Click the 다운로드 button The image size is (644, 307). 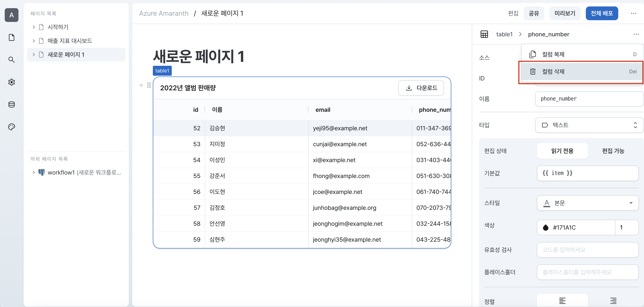pyautogui.click(x=421, y=88)
